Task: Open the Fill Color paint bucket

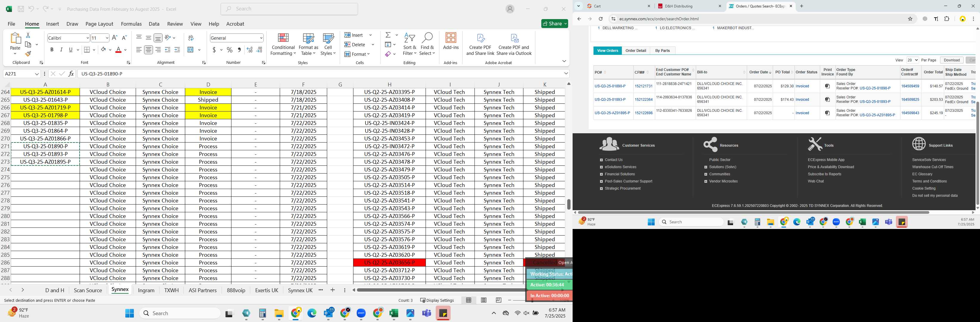Action: tap(103, 50)
